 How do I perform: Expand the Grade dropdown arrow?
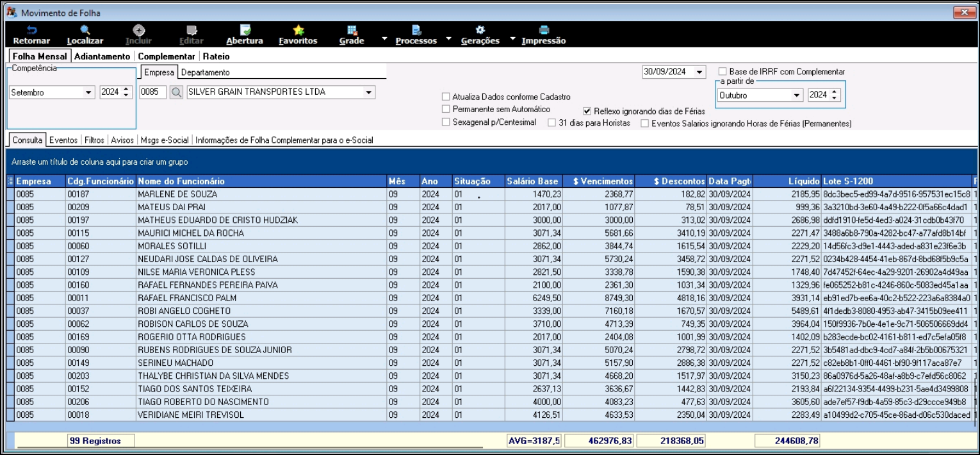coord(384,39)
